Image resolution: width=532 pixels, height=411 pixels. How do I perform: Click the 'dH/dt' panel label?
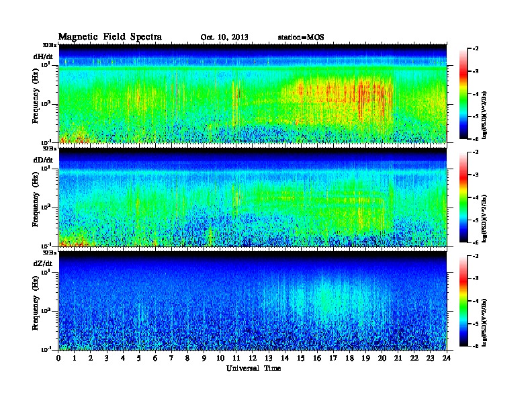(43, 56)
